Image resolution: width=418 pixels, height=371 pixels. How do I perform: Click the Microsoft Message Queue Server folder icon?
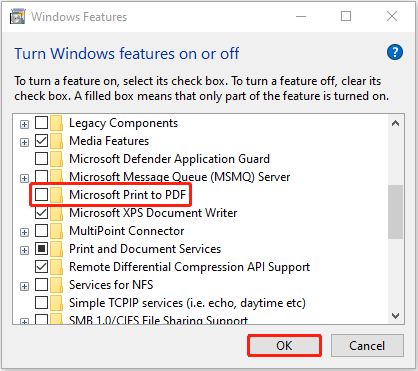coord(56,177)
